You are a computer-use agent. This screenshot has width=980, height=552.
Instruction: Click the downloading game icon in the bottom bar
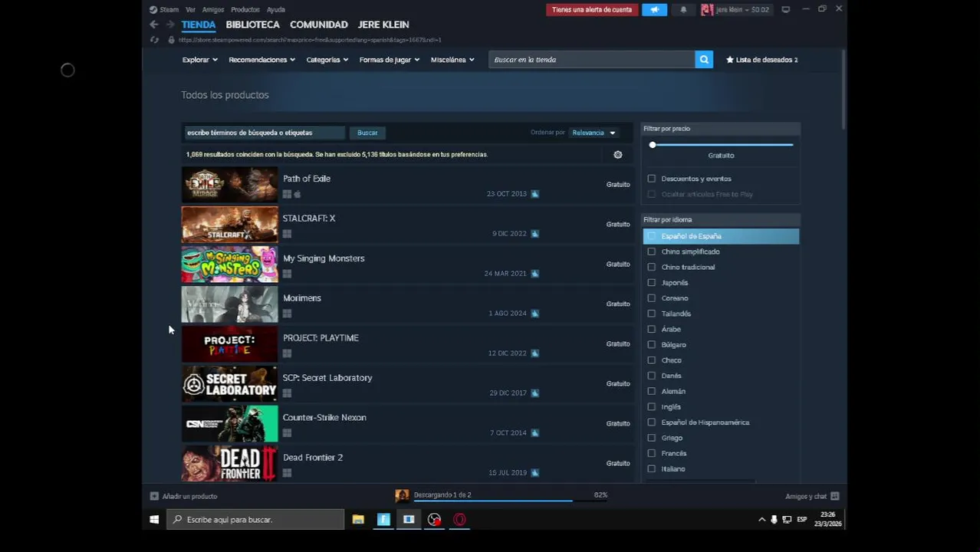(402, 495)
